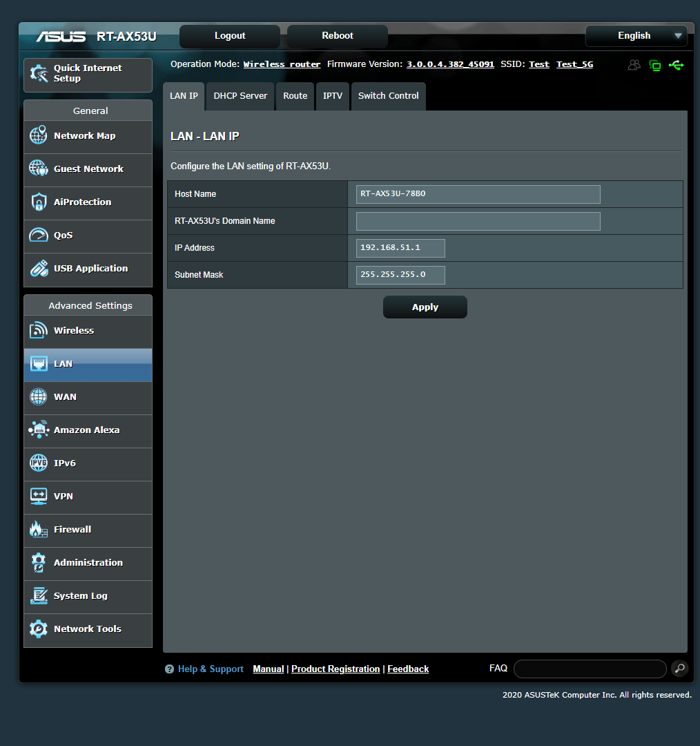The width and height of the screenshot is (700, 746).
Task: Open the Route tab
Action: click(295, 96)
